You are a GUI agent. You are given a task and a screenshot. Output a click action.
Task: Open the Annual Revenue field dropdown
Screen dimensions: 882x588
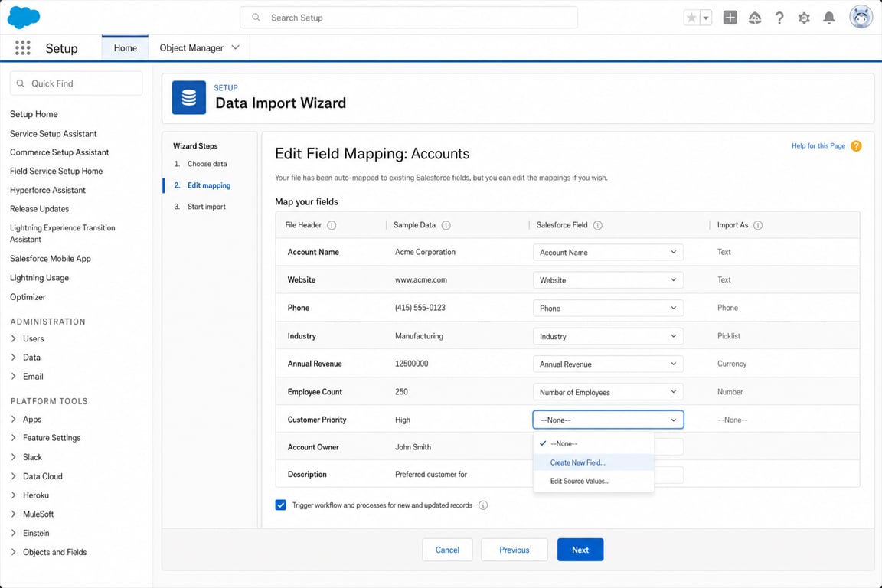[x=608, y=364]
